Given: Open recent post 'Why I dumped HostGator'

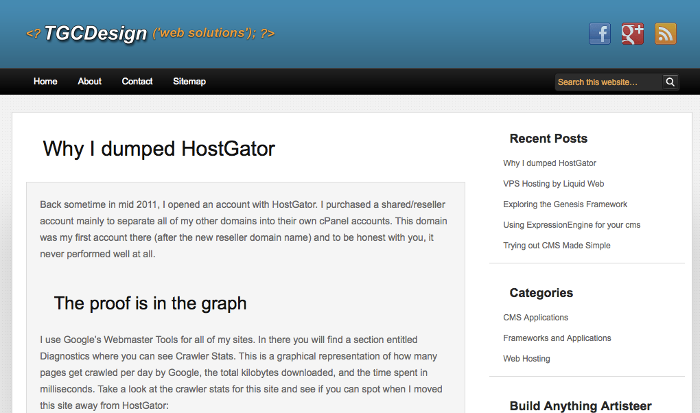Looking at the screenshot, I should [550, 163].
